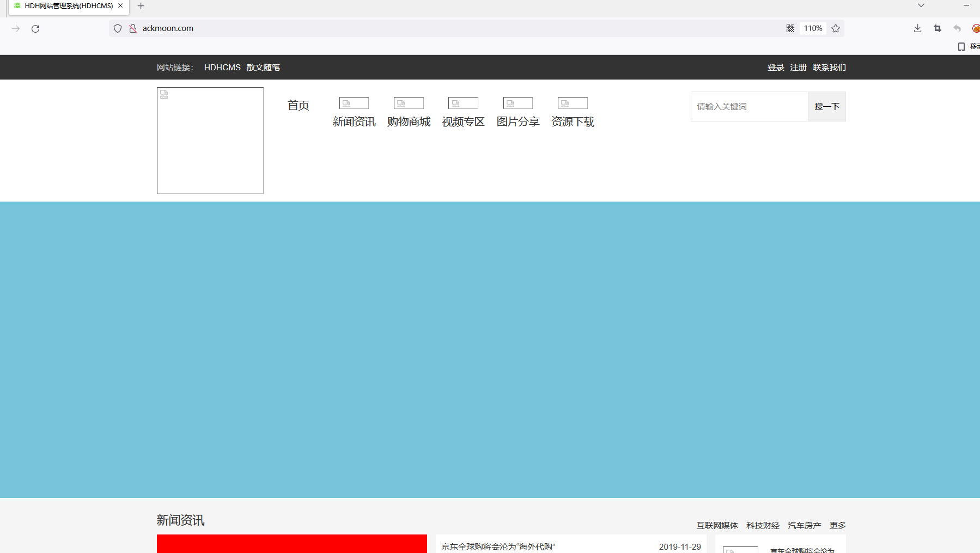Click the 登录 login link
The height and width of the screenshot is (553, 980).
tap(776, 68)
